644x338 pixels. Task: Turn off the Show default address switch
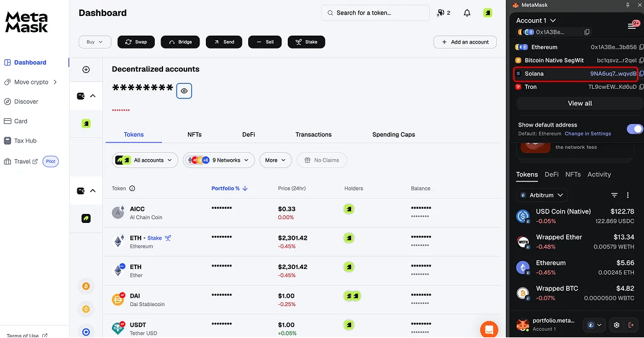click(634, 129)
